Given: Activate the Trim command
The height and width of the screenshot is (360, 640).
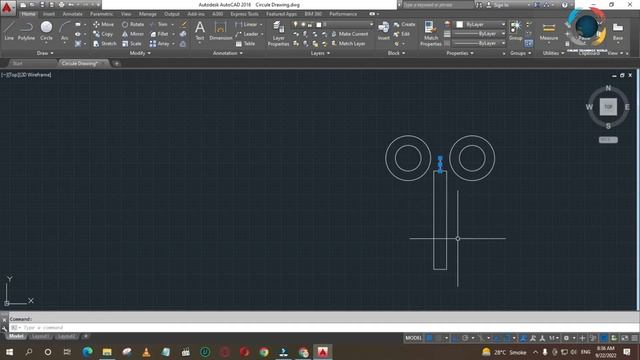Looking at the screenshot, I should pos(159,24).
